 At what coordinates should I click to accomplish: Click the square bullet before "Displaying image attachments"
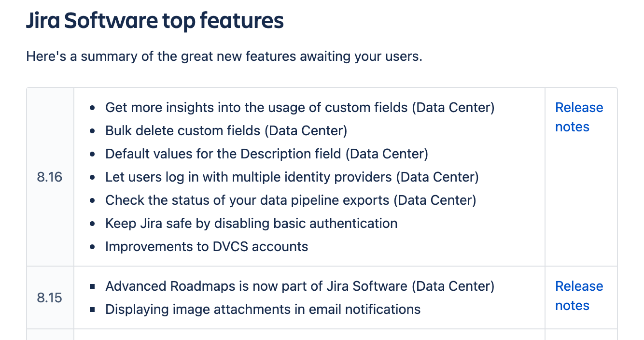pyautogui.click(x=92, y=310)
